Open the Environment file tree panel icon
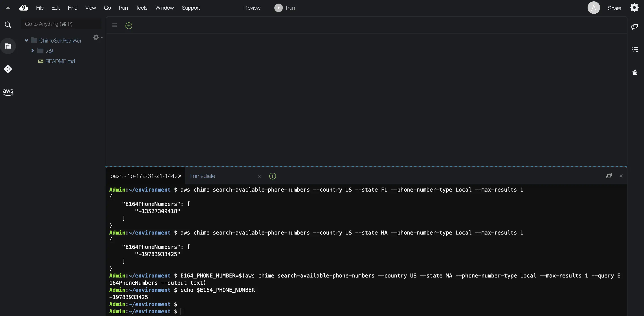This screenshot has width=644, height=316. 8,46
